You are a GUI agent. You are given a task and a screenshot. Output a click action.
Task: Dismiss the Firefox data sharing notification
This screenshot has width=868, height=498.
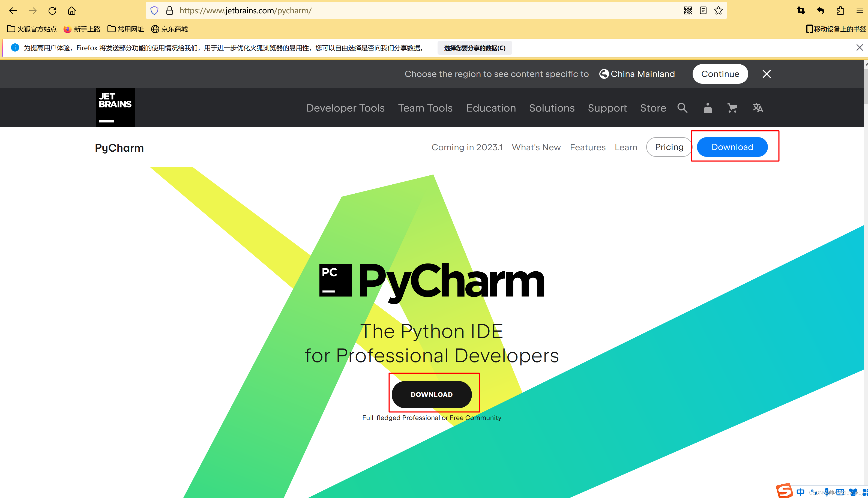coord(859,47)
